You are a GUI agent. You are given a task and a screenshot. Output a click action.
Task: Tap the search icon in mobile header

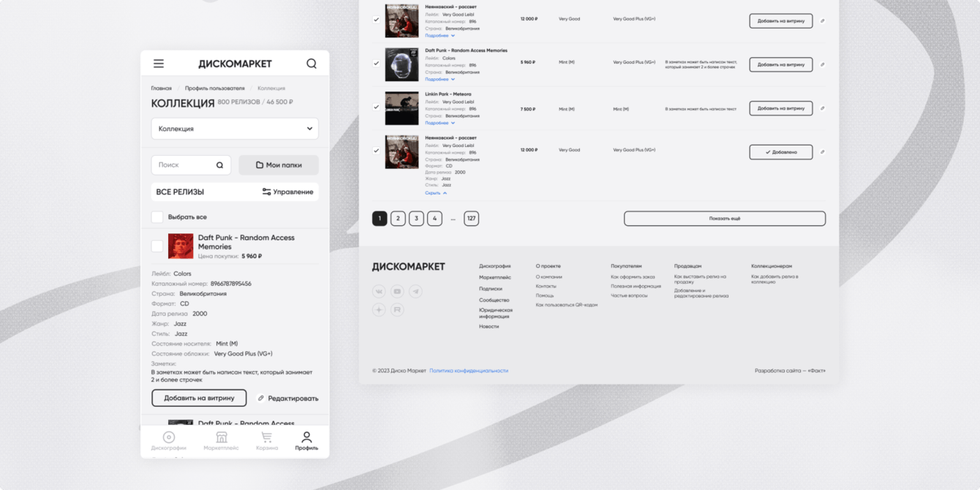point(312,64)
